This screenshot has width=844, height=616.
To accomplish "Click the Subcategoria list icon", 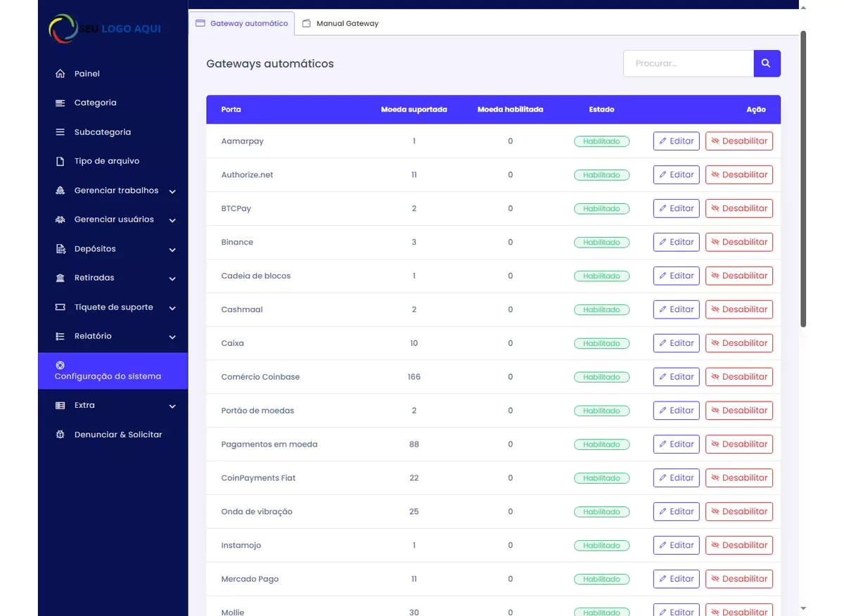I will tap(60, 132).
